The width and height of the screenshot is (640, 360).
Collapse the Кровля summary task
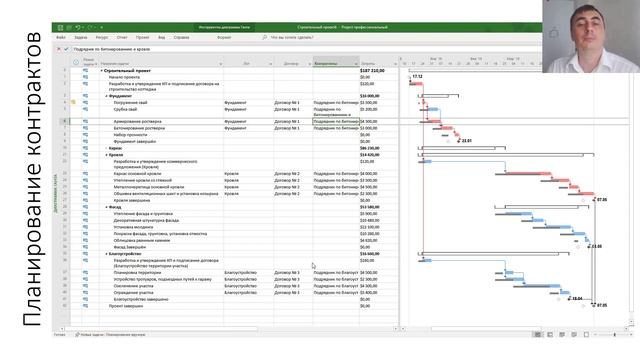click(107, 155)
